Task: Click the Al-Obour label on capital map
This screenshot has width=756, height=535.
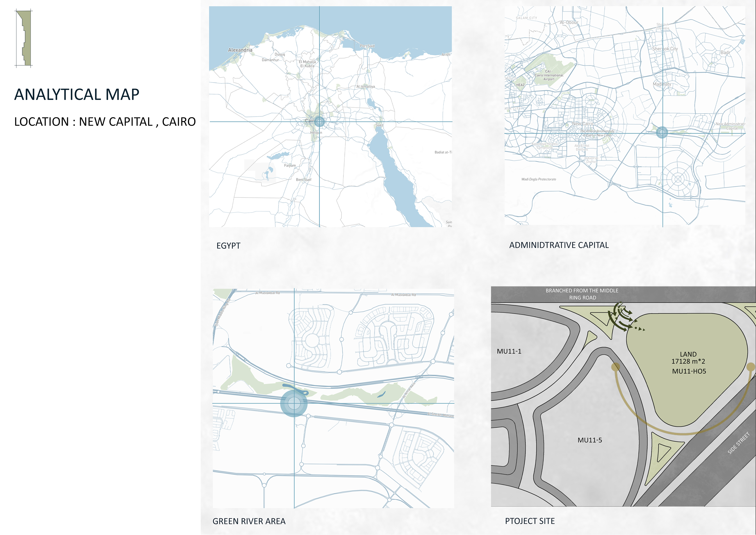Action: pyautogui.click(x=569, y=22)
